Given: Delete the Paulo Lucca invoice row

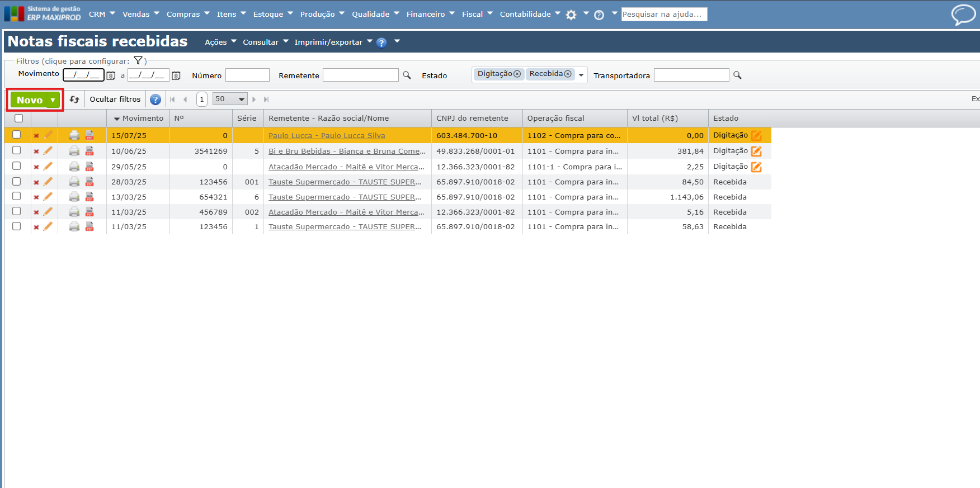Looking at the screenshot, I should (36, 136).
